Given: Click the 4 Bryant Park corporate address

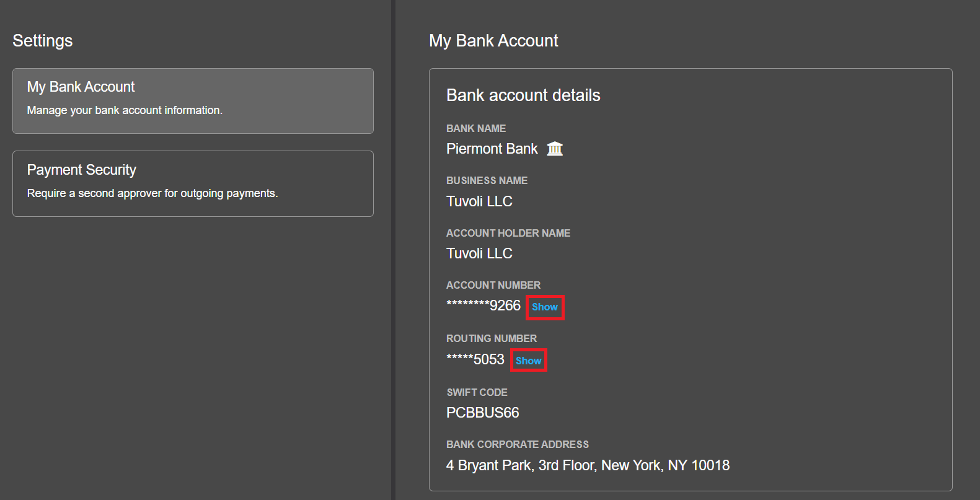Looking at the screenshot, I should (x=588, y=465).
